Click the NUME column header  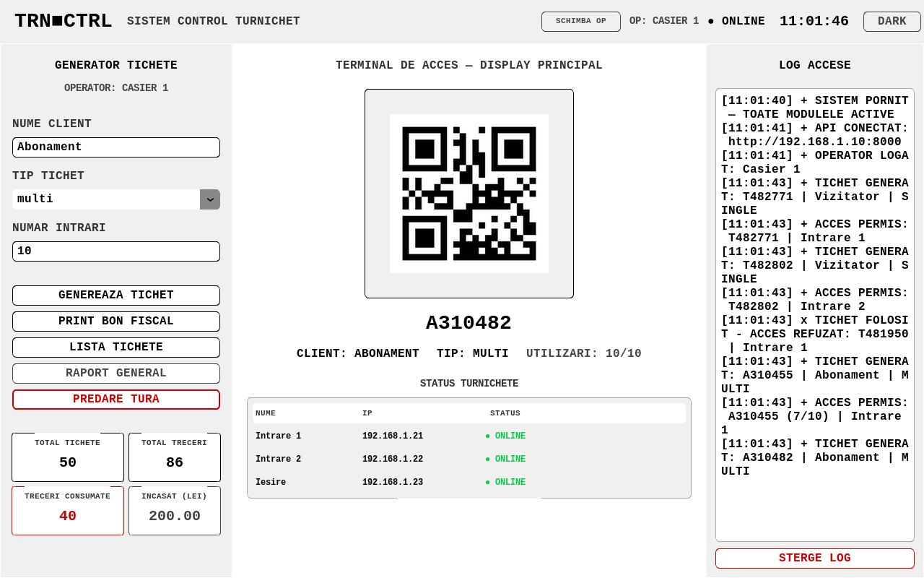coord(266,413)
